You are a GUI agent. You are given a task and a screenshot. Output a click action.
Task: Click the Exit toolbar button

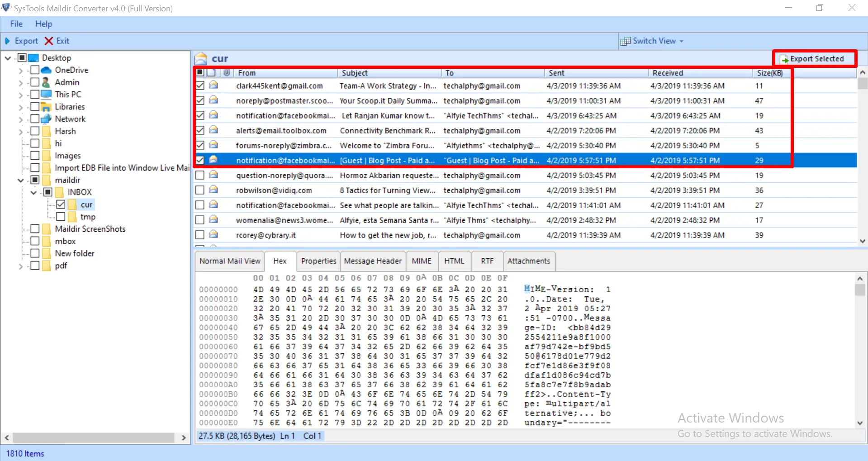coord(57,41)
